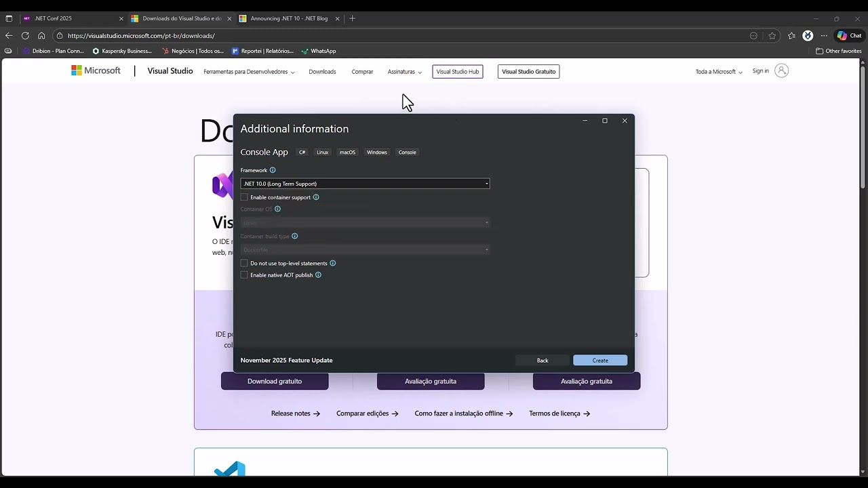868x488 pixels.
Task: Click the browser back arrow
Action: coord(9,35)
